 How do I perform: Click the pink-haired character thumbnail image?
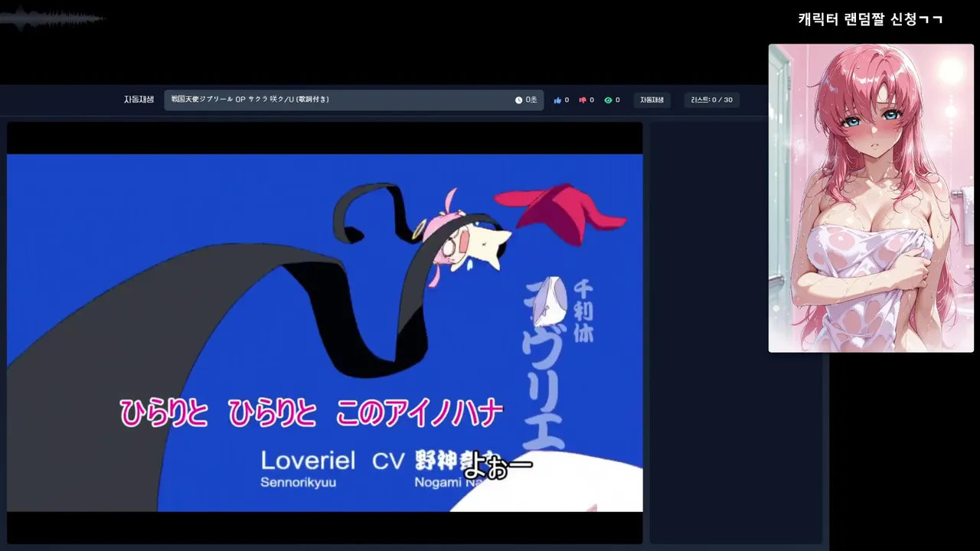871,198
